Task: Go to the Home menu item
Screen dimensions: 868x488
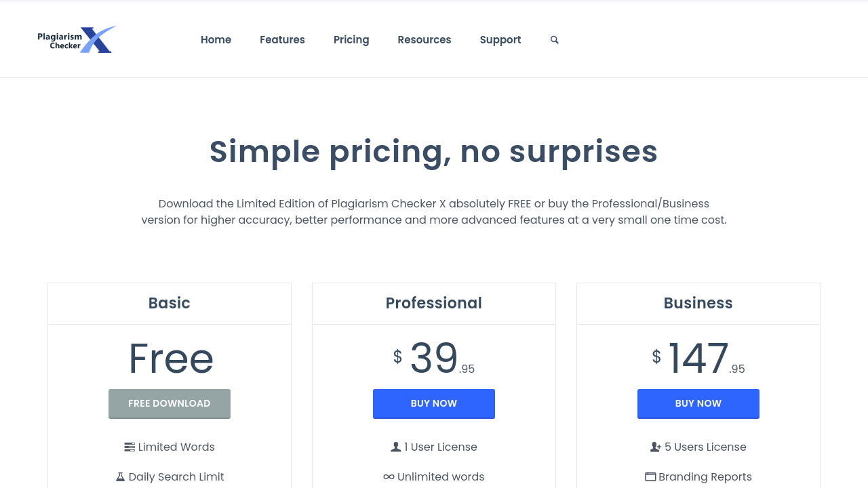Action: point(216,40)
